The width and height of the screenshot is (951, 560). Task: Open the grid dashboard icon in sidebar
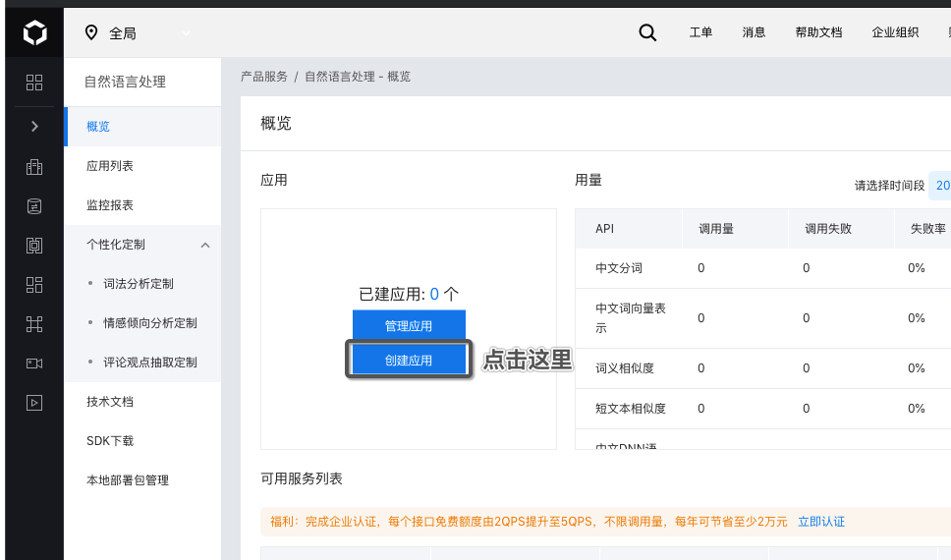click(34, 83)
